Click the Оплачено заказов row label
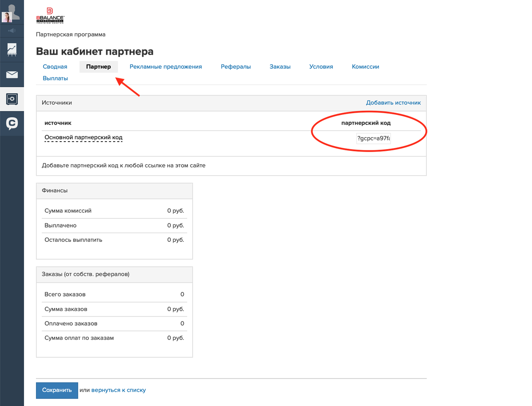The height and width of the screenshot is (406, 532). (x=71, y=323)
